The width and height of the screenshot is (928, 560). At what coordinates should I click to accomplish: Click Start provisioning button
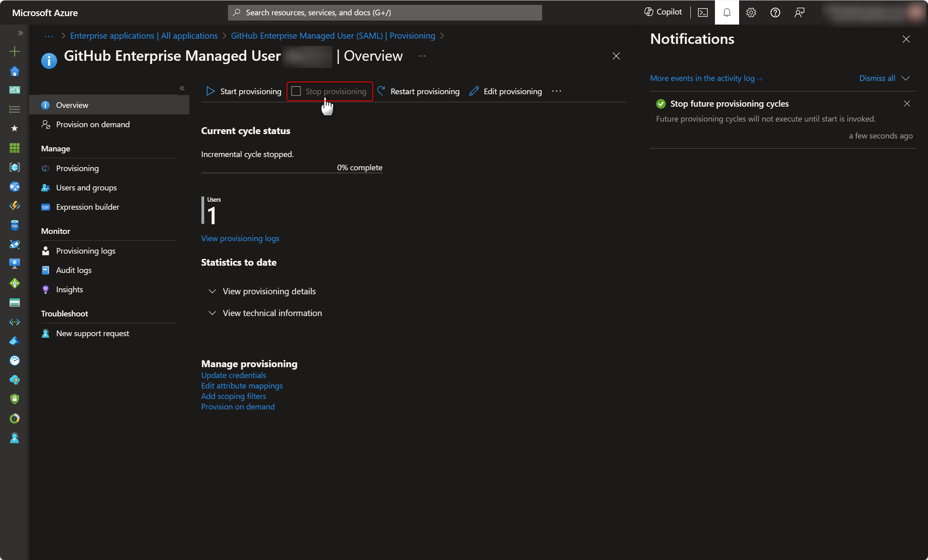coord(244,91)
